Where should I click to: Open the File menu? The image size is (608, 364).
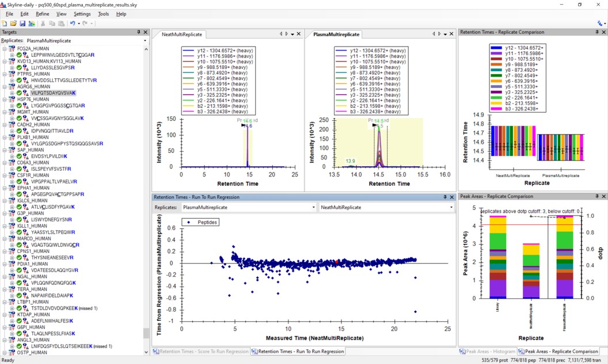point(9,14)
